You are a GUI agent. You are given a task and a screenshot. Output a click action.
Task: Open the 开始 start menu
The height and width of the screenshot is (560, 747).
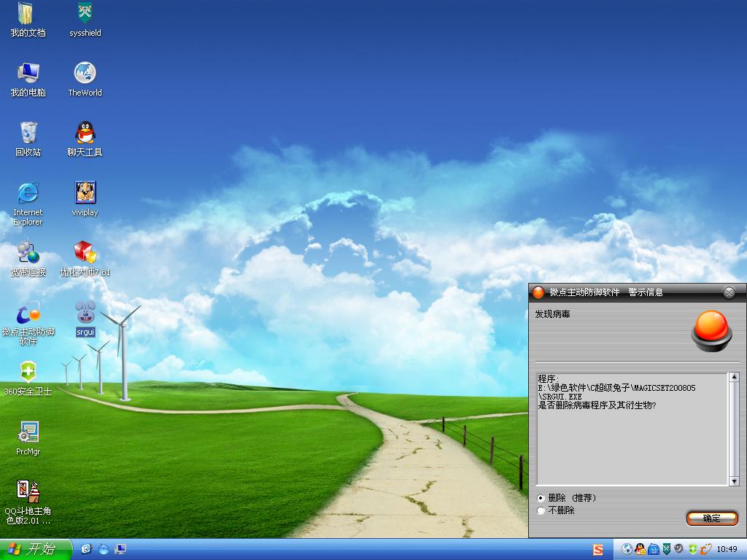click(x=36, y=549)
